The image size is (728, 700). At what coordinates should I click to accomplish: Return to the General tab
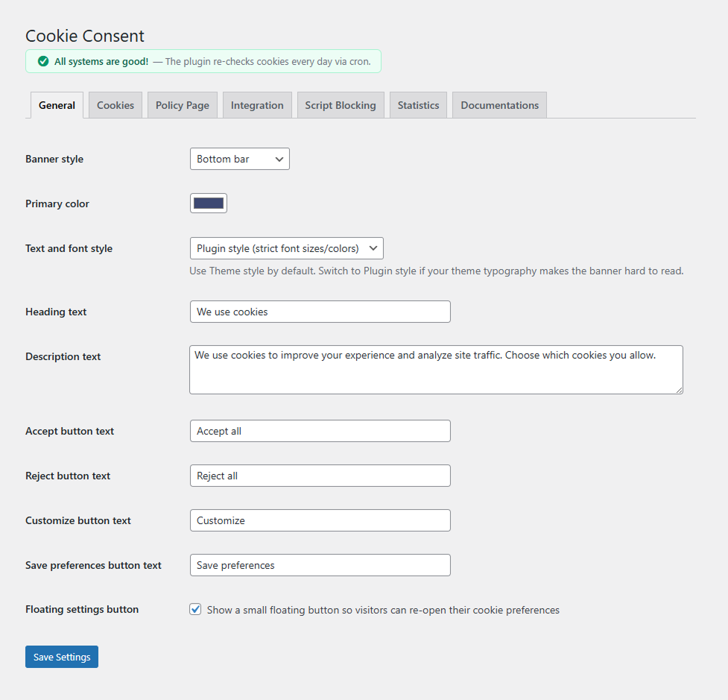click(x=57, y=105)
